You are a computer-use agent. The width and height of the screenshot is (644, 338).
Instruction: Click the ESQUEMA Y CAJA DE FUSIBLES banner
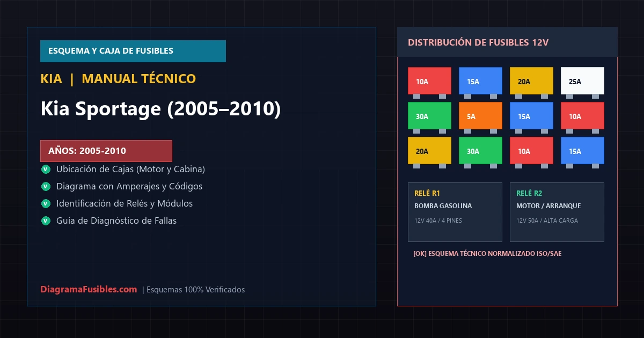click(133, 51)
